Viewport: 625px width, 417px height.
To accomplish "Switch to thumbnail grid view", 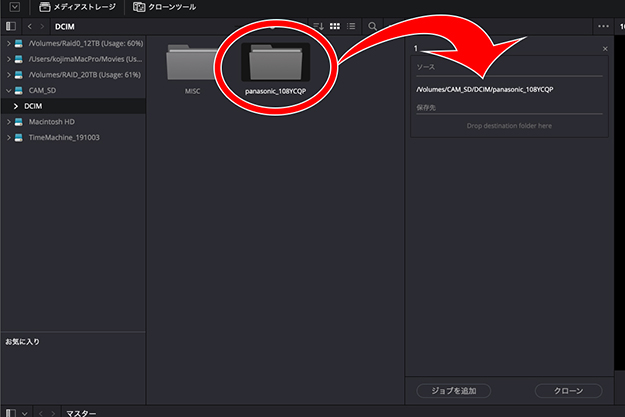I will [335, 25].
